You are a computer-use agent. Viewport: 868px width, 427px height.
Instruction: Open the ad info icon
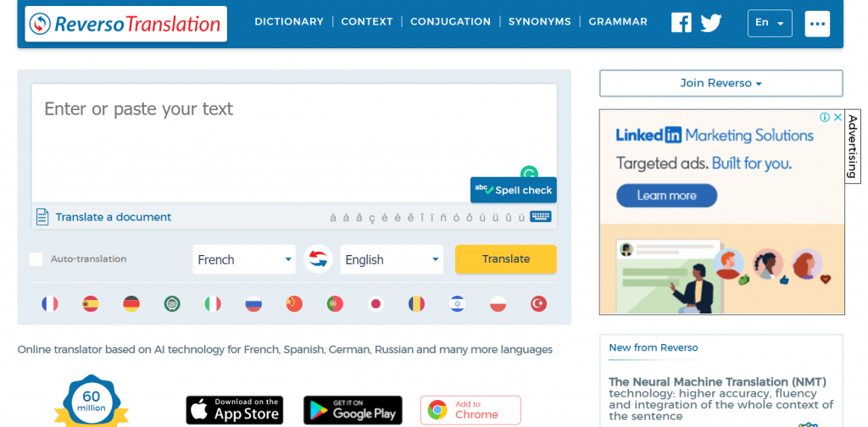tap(825, 117)
